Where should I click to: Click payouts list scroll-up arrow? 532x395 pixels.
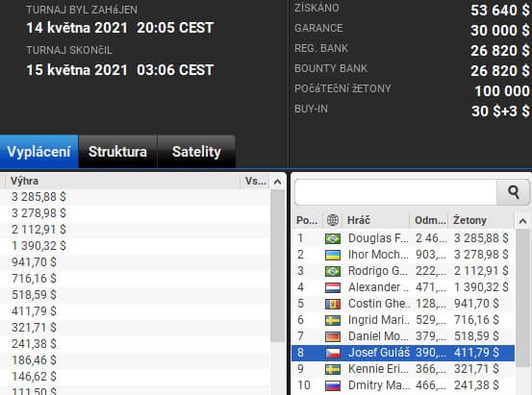coord(277,182)
